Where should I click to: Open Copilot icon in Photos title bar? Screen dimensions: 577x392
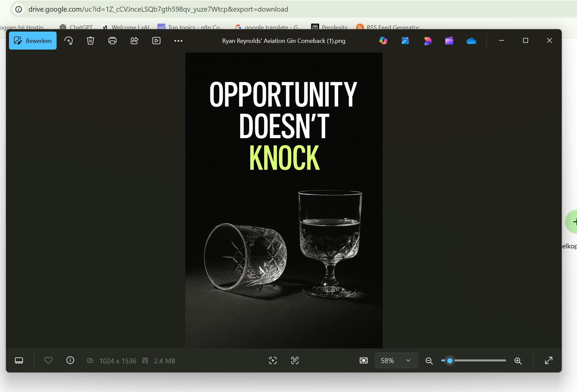383,41
